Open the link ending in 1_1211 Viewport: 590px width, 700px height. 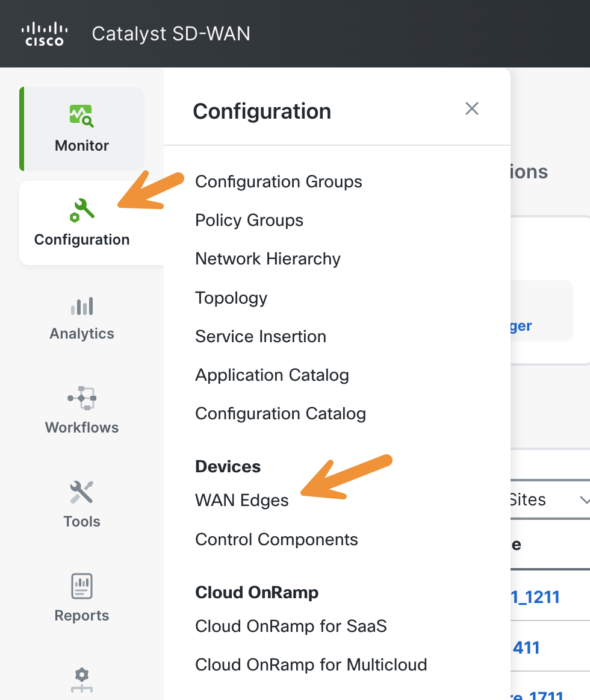535,597
